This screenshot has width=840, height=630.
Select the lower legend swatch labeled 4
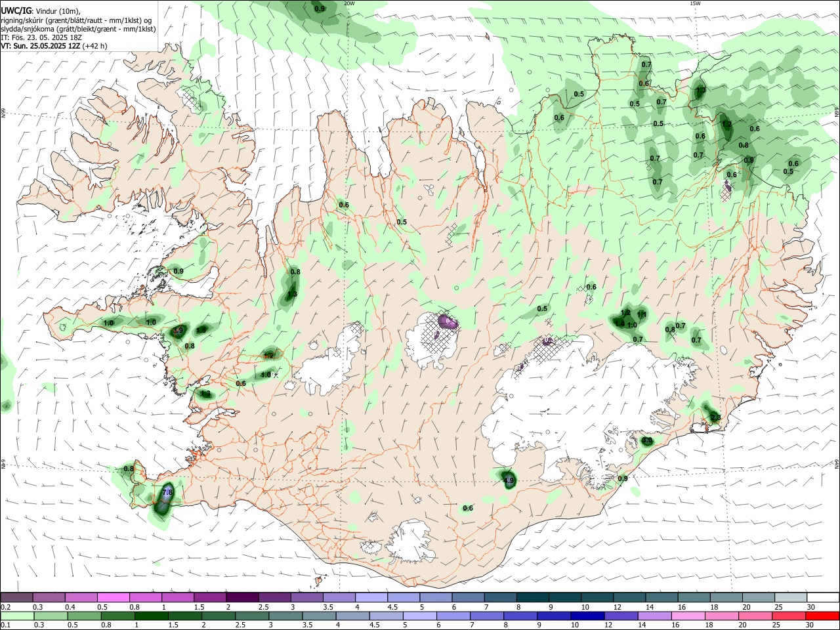click(352, 616)
